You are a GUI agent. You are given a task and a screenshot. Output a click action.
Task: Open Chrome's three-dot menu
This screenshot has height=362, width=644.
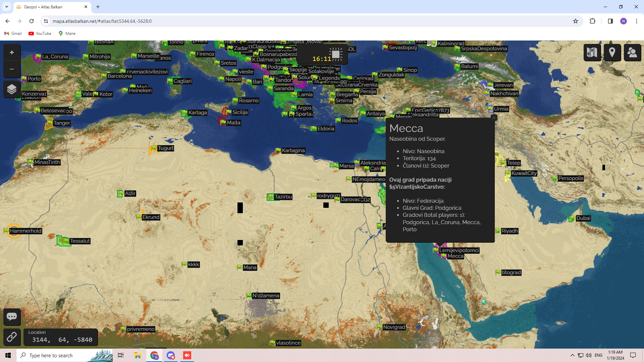click(636, 21)
